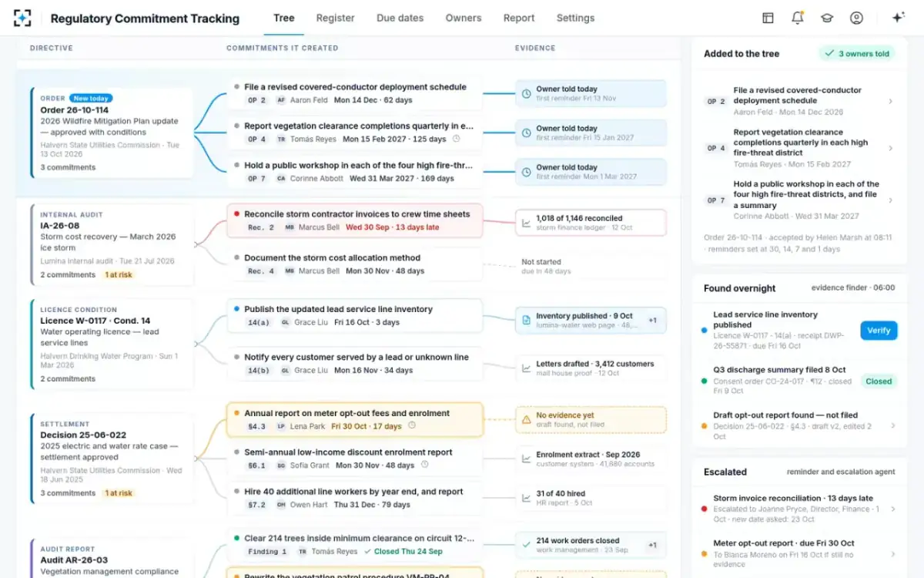Select Hire 40 additional line workers commitment
924x578 pixels.
pos(355,498)
